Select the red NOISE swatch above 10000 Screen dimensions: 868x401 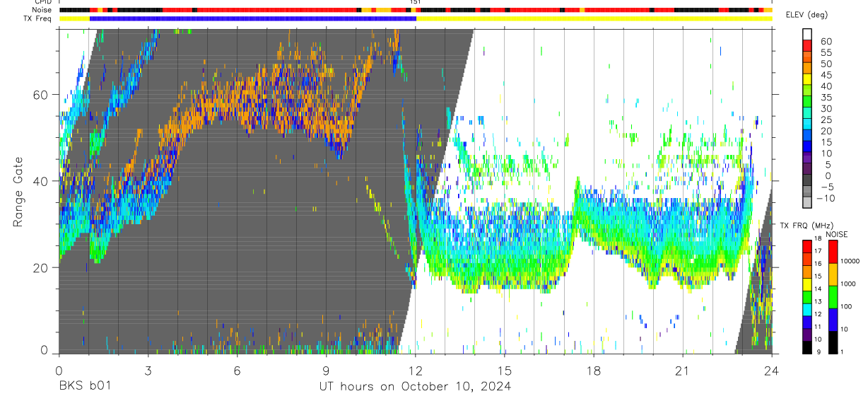point(833,252)
